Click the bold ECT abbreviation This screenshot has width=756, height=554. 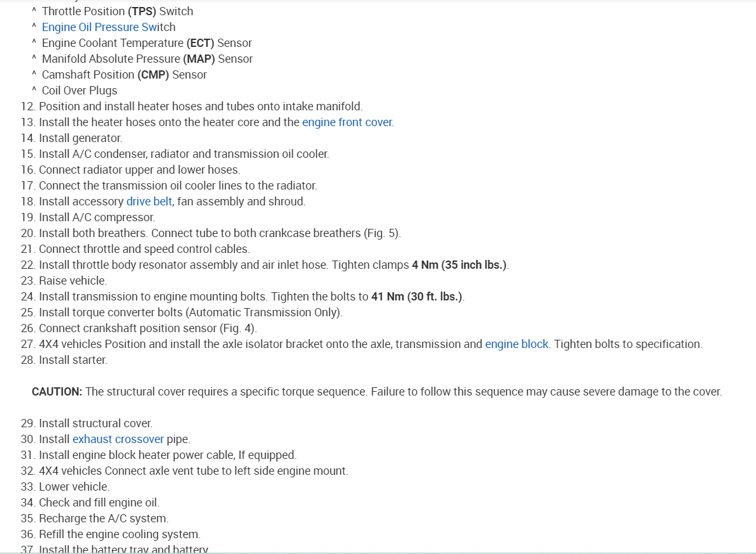point(200,43)
